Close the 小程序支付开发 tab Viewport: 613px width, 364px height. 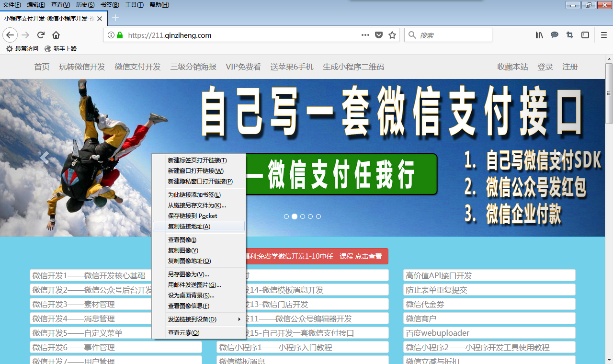click(x=100, y=19)
